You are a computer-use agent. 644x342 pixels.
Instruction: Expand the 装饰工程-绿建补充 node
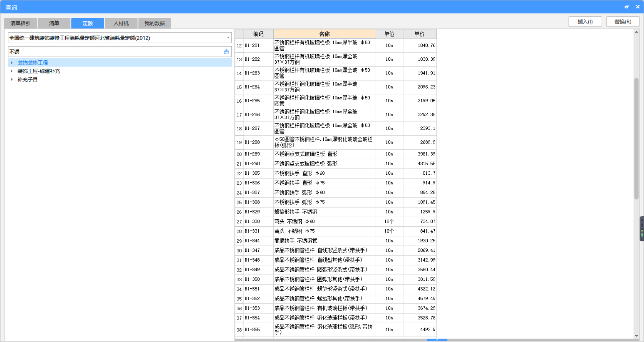pyautogui.click(x=12, y=71)
